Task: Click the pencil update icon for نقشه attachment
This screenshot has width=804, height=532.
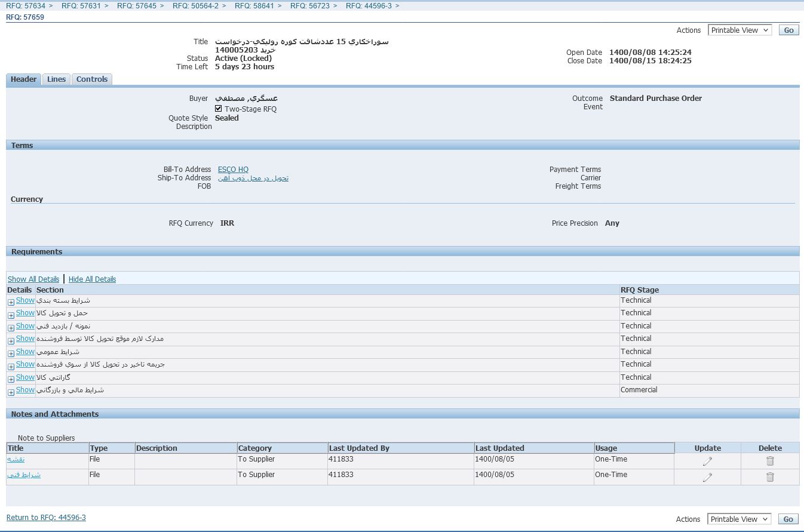Action: coord(707,461)
